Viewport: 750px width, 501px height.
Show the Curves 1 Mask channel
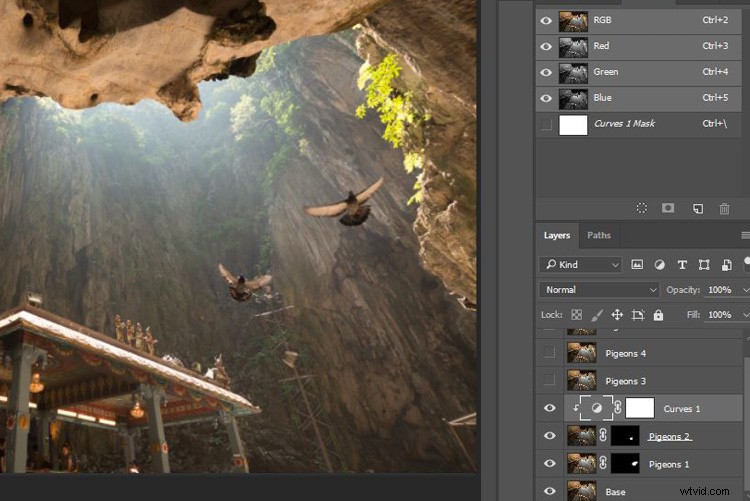[546, 124]
